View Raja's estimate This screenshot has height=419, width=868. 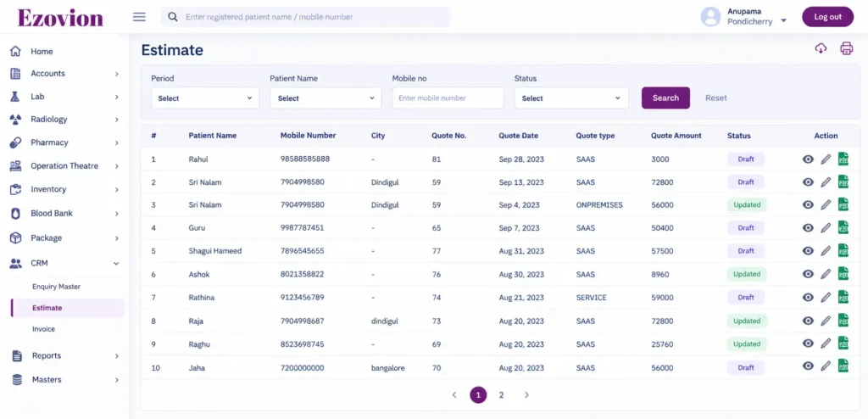(x=808, y=321)
